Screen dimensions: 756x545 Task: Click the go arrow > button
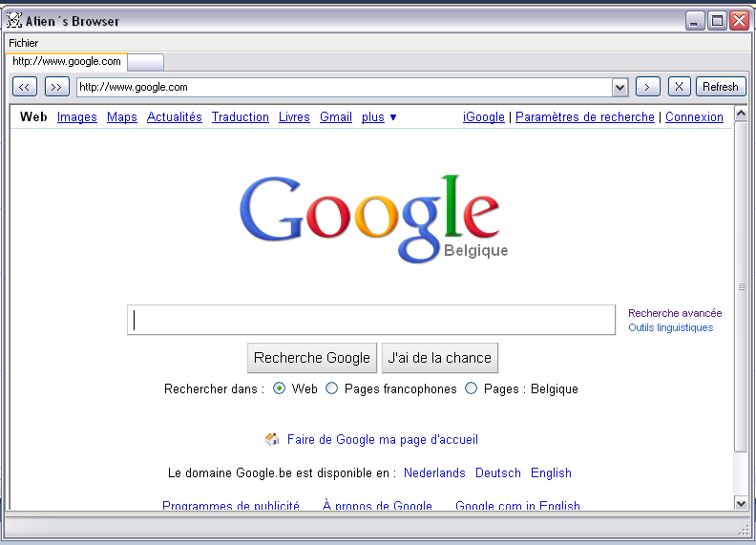click(x=647, y=87)
